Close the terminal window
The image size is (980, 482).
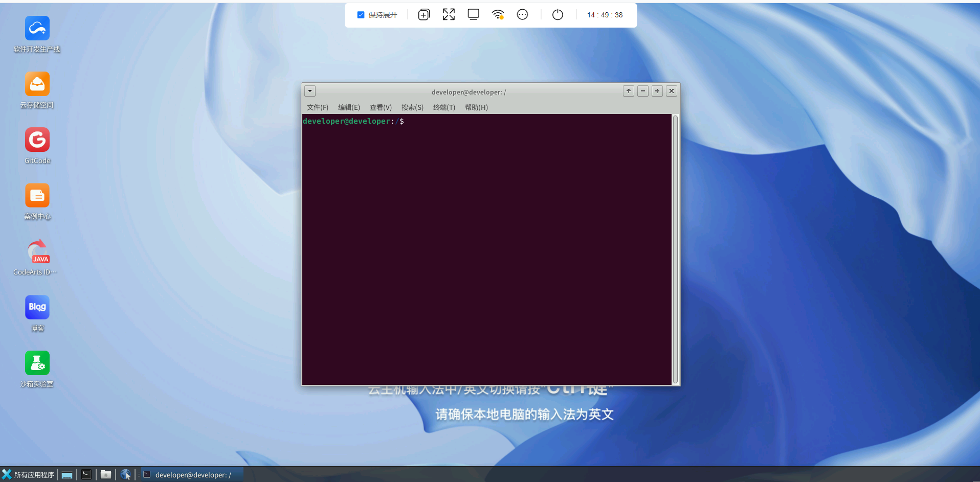[x=672, y=91]
